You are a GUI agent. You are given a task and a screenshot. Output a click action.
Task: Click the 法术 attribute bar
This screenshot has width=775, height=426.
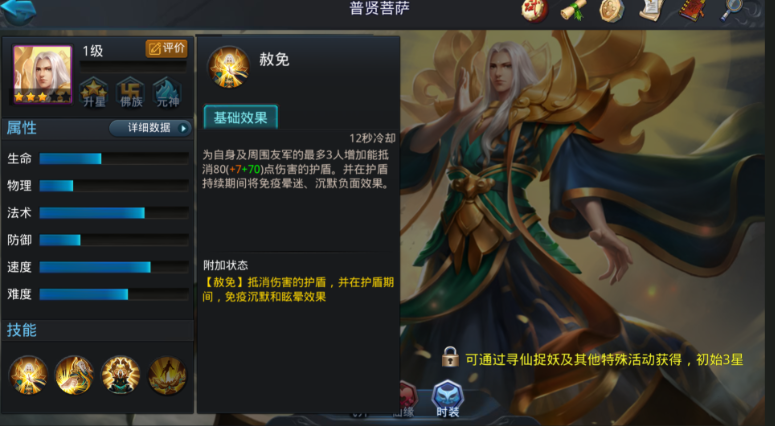[114, 213]
